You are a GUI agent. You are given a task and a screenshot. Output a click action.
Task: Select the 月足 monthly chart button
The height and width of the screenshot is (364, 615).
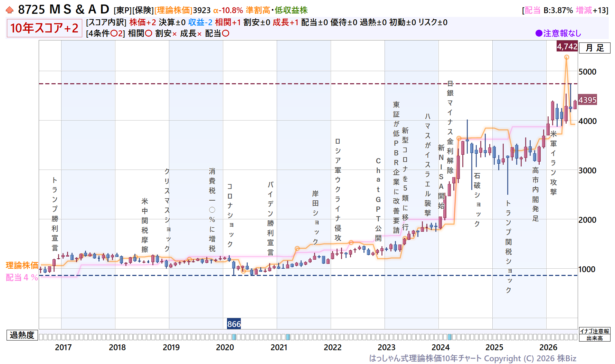click(x=595, y=48)
